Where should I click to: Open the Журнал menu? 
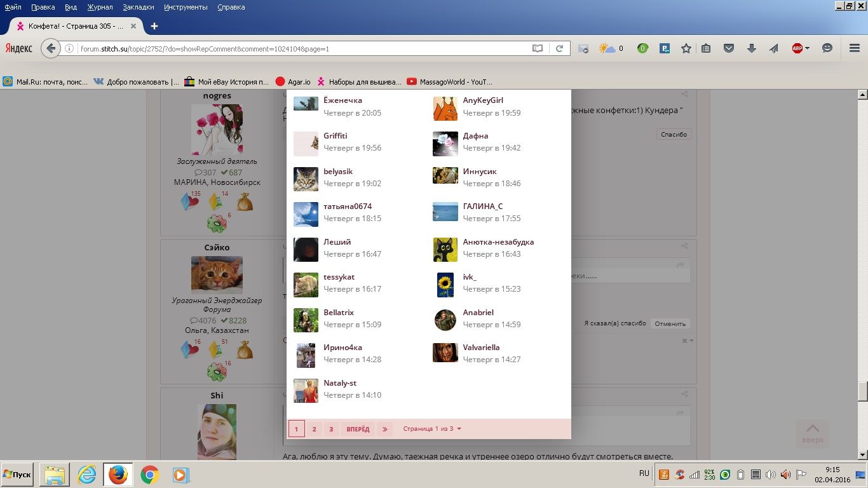click(99, 7)
